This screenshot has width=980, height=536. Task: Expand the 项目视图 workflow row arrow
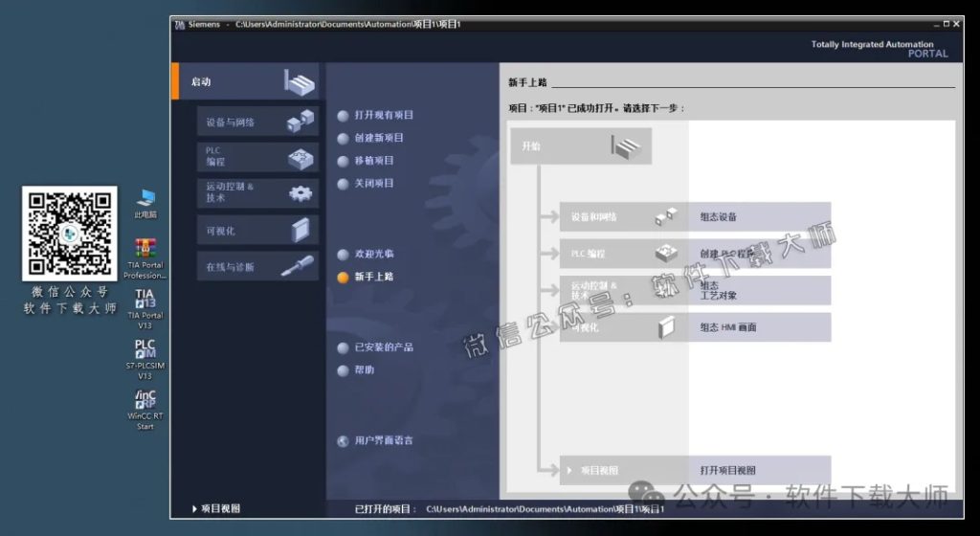pyautogui.click(x=569, y=470)
